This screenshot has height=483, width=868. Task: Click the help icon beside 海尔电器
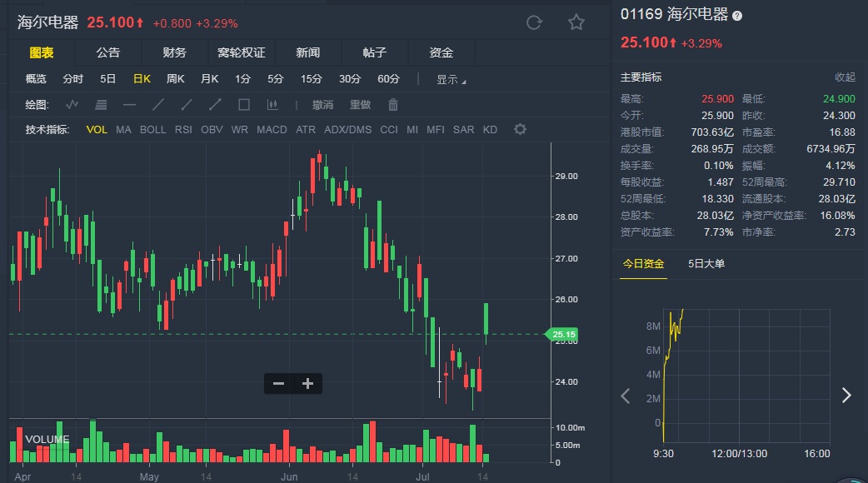tap(737, 15)
